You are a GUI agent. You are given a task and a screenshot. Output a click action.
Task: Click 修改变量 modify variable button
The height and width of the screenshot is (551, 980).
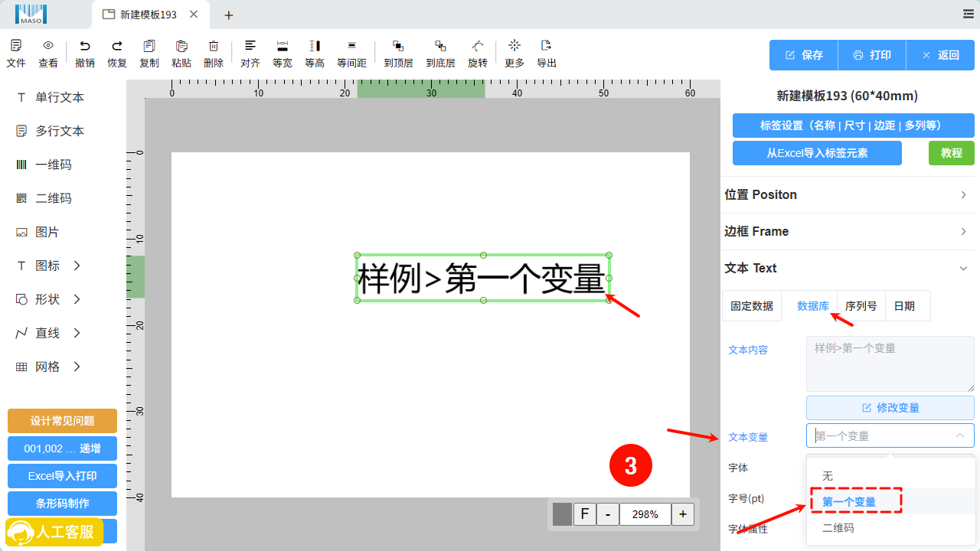click(890, 408)
